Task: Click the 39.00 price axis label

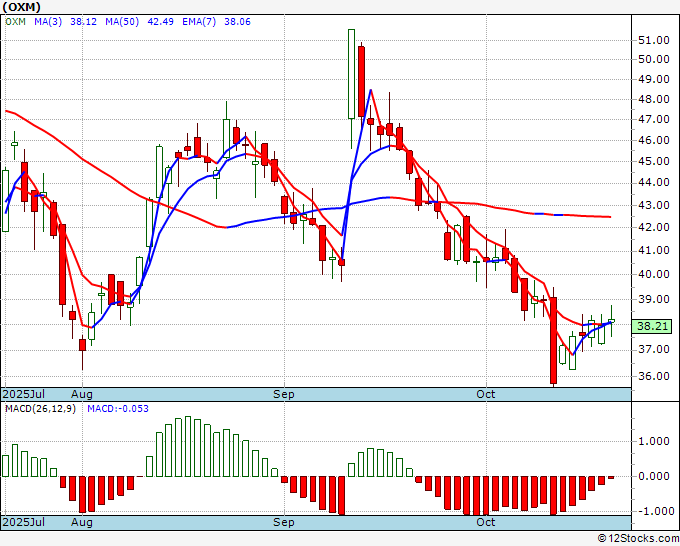Action: pyautogui.click(x=654, y=299)
